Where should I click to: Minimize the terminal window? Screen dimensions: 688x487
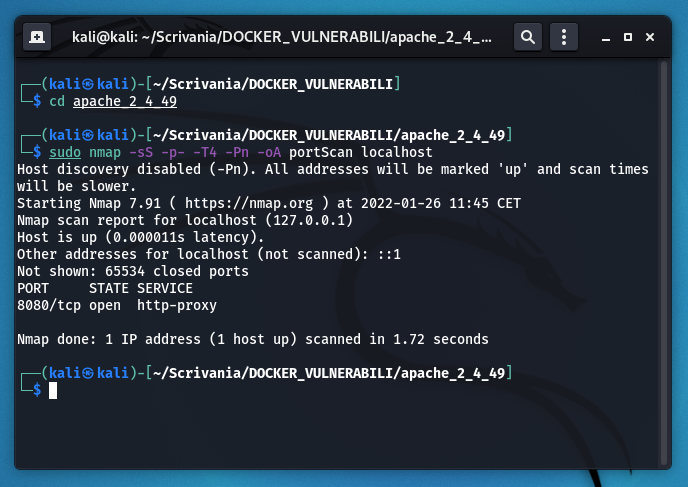coord(606,38)
